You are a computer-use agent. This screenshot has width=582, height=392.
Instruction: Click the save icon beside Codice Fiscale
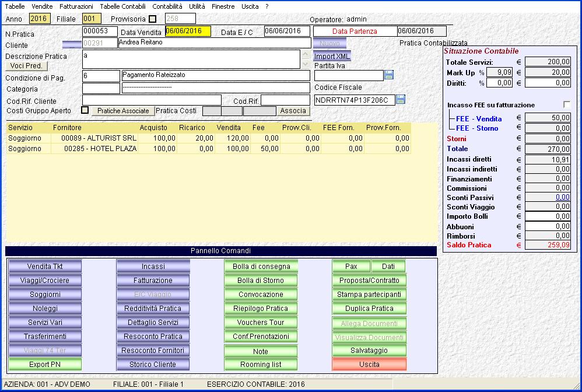(x=401, y=100)
